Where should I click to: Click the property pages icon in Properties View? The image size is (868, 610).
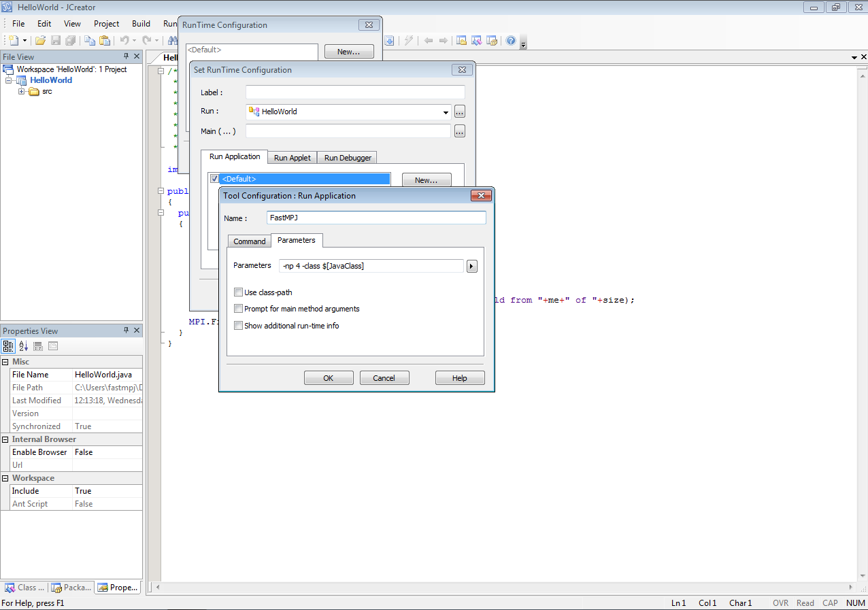[x=53, y=346]
